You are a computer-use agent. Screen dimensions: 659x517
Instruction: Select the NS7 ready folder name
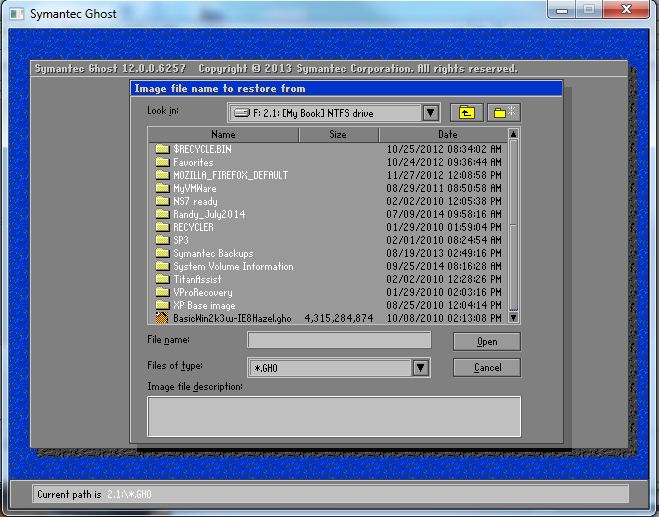click(x=195, y=201)
